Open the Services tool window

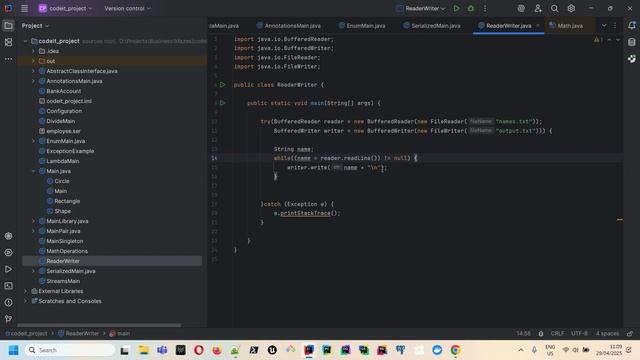8,253
